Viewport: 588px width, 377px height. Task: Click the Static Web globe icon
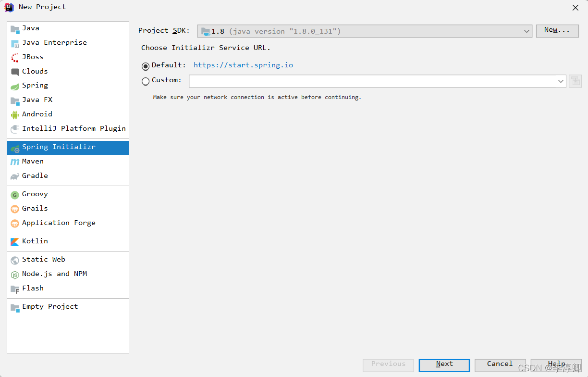coord(15,260)
